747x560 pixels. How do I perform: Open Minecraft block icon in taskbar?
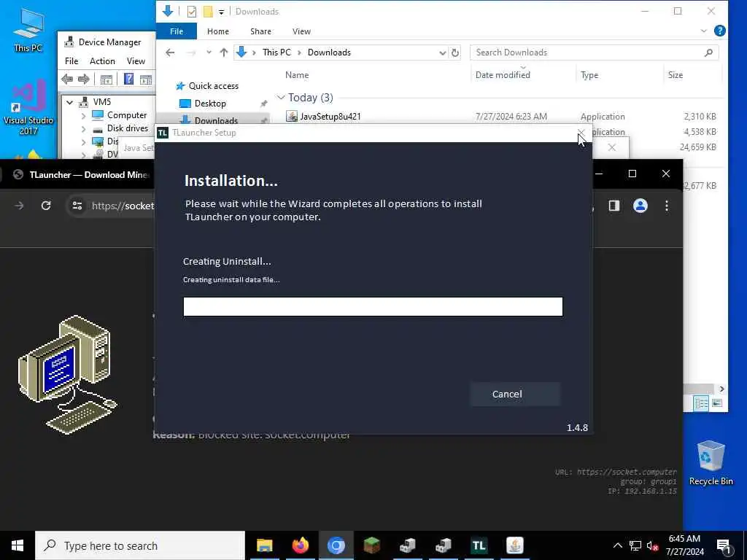click(371, 545)
